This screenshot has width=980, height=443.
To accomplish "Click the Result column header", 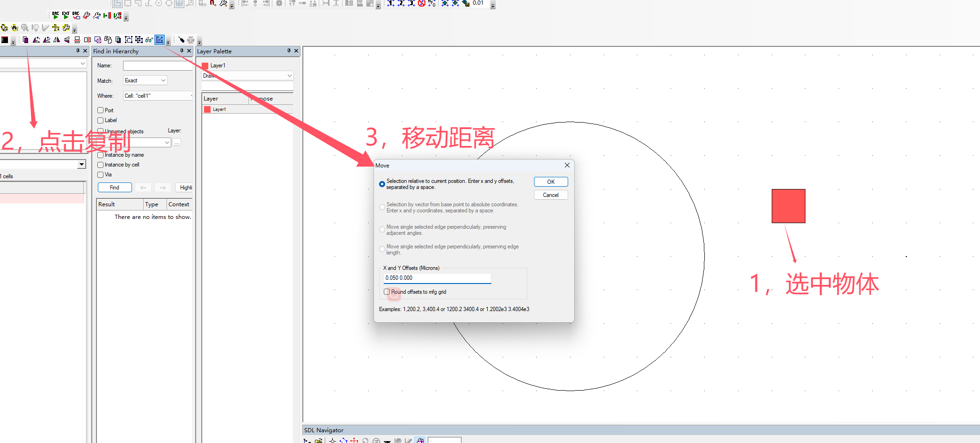I will tap(120, 204).
